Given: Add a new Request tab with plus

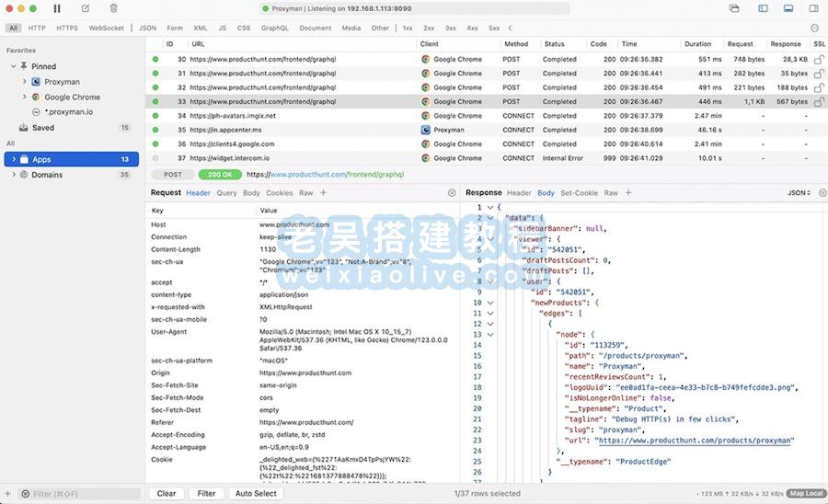Looking at the screenshot, I should pyautogui.click(x=323, y=192).
